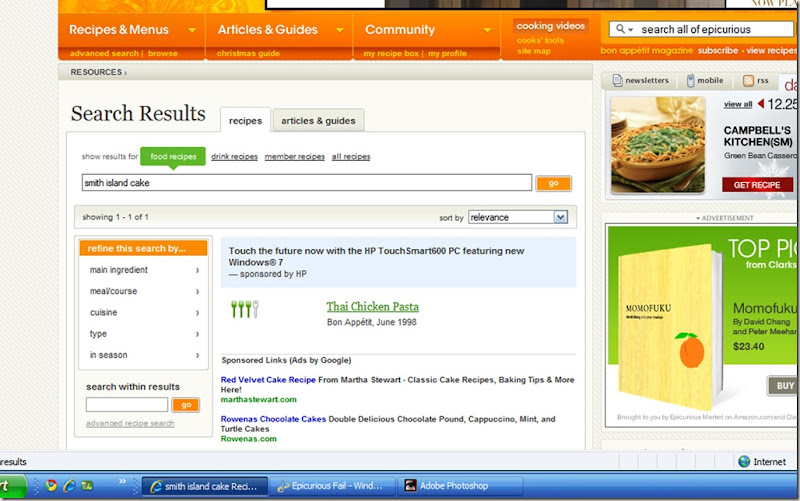Open the cooks' tools link
Screen dimensions: 800x501
click(x=540, y=40)
